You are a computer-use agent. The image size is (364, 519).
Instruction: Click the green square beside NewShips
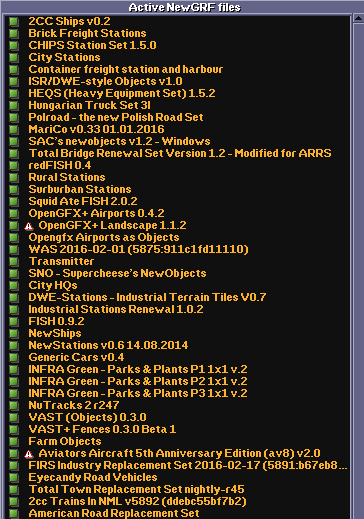tap(14, 334)
